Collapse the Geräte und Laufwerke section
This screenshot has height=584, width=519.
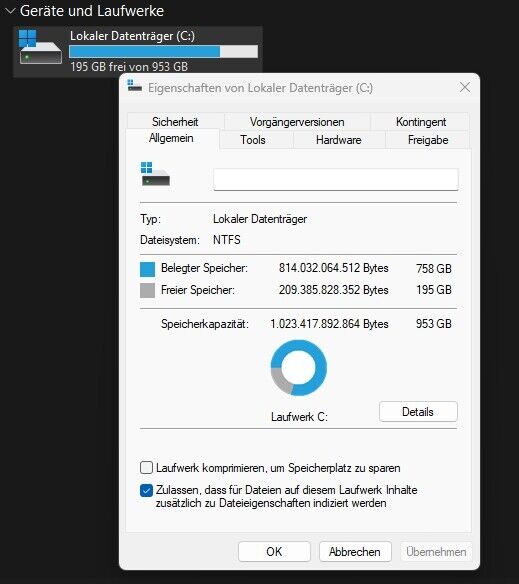[x=10, y=11]
